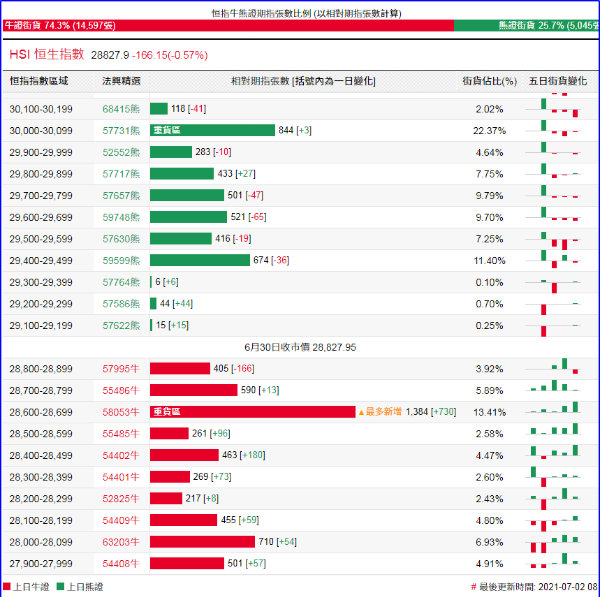The width and height of the screenshot is (600, 597).
Task: Click the percentage 13.41%
Action: 489,413
